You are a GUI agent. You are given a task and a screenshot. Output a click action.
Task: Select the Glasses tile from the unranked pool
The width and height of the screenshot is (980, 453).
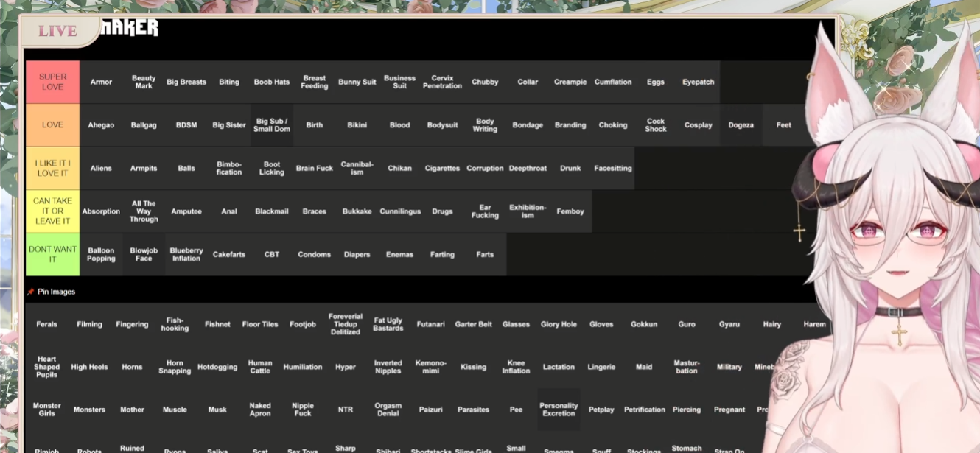pos(516,324)
